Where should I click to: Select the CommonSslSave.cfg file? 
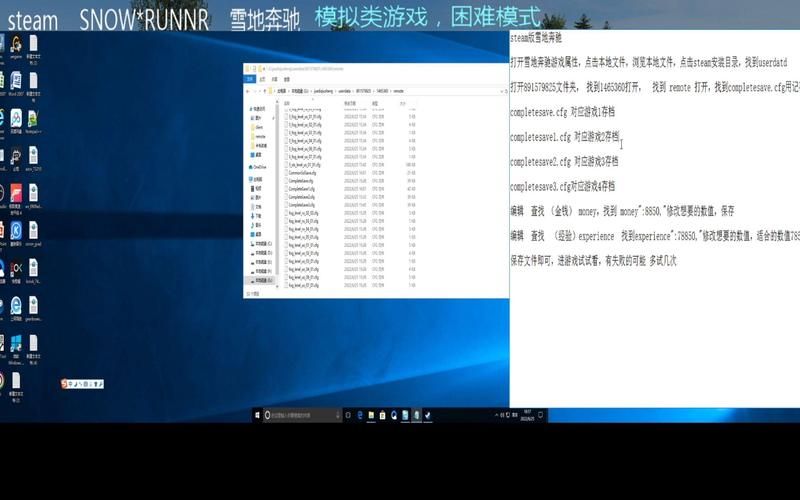303,173
